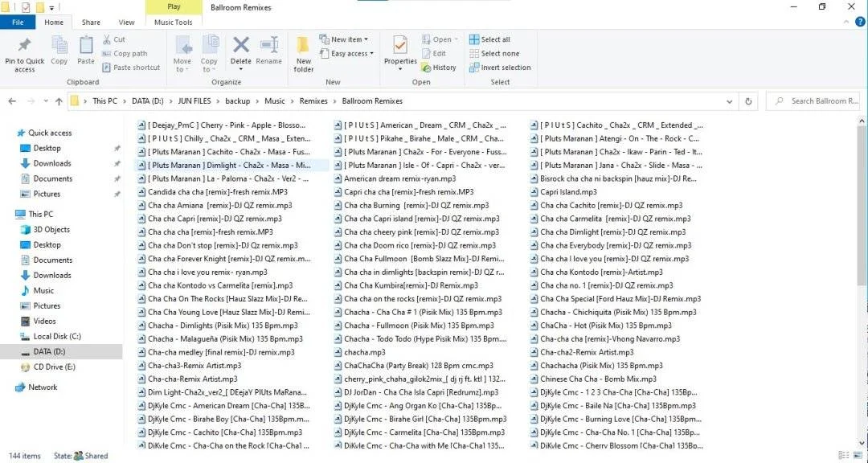Click the Move to icon
Screen dimensions: 868x463
click(182, 45)
